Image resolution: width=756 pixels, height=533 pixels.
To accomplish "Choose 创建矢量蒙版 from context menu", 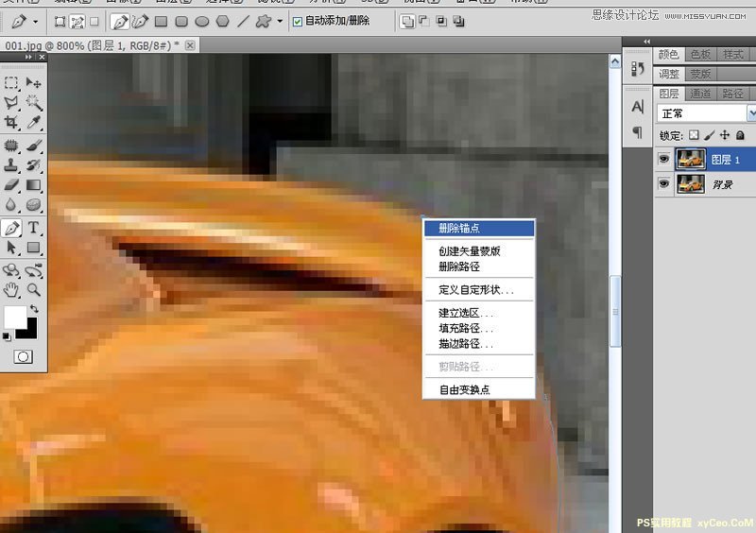I will coord(479,250).
